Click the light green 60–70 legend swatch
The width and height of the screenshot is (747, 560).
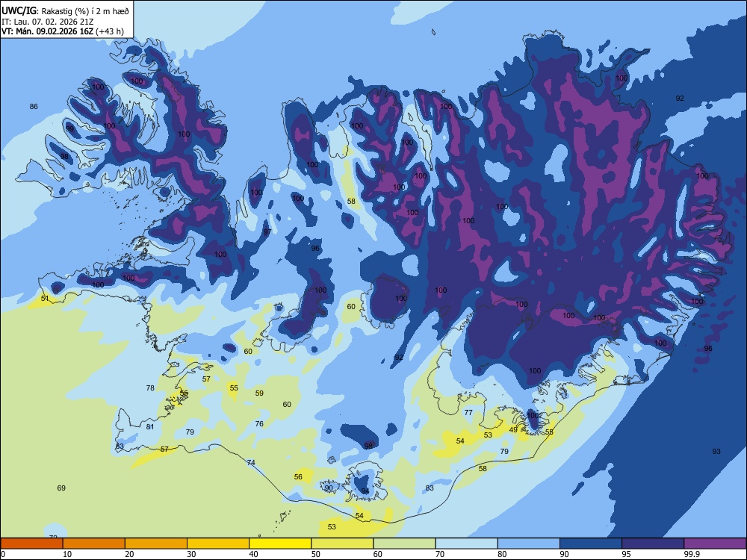(404, 544)
